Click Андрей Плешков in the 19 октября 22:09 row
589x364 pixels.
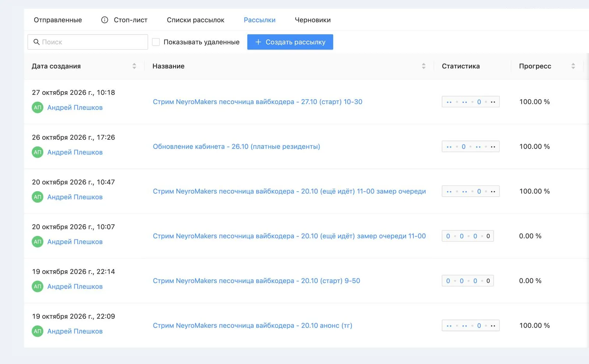[x=75, y=331]
